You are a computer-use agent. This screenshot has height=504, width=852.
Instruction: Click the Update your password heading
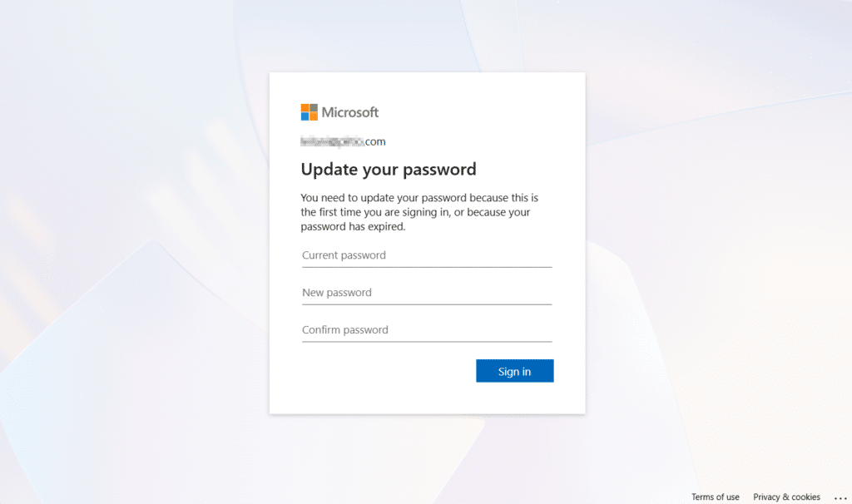(388, 170)
